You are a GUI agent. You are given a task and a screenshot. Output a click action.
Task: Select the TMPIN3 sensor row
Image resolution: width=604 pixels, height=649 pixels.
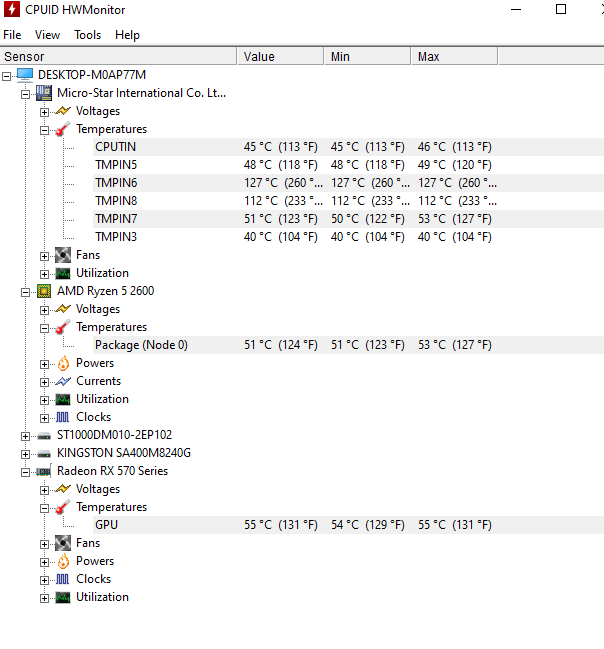[349, 237]
